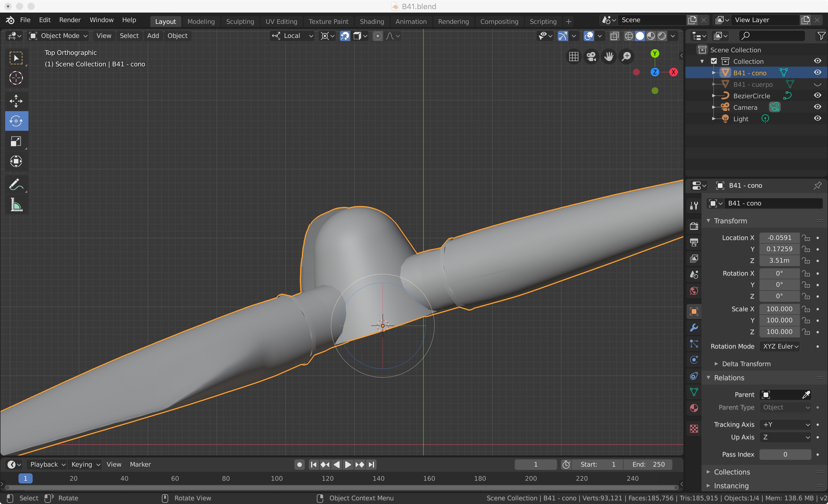828x504 pixels.
Task: Activate the 3D Cursor tool
Action: pyautogui.click(x=16, y=78)
